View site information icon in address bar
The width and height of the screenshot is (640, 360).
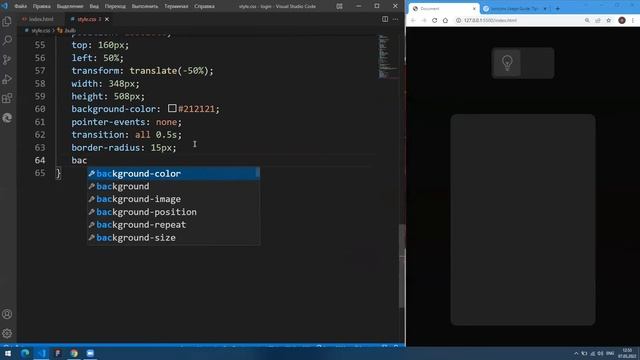click(x=458, y=20)
